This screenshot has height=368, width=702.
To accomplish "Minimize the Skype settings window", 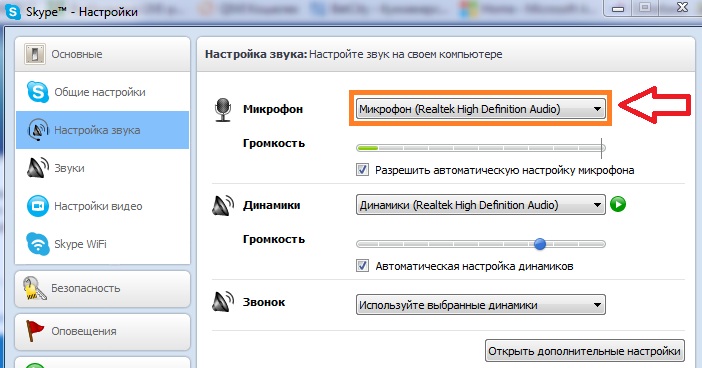I will 618,8.
